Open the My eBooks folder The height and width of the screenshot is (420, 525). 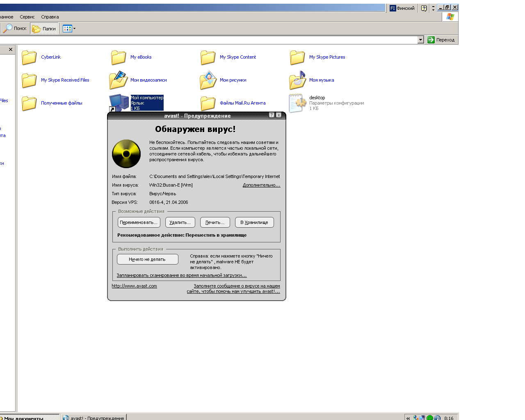[x=119, y=57]
